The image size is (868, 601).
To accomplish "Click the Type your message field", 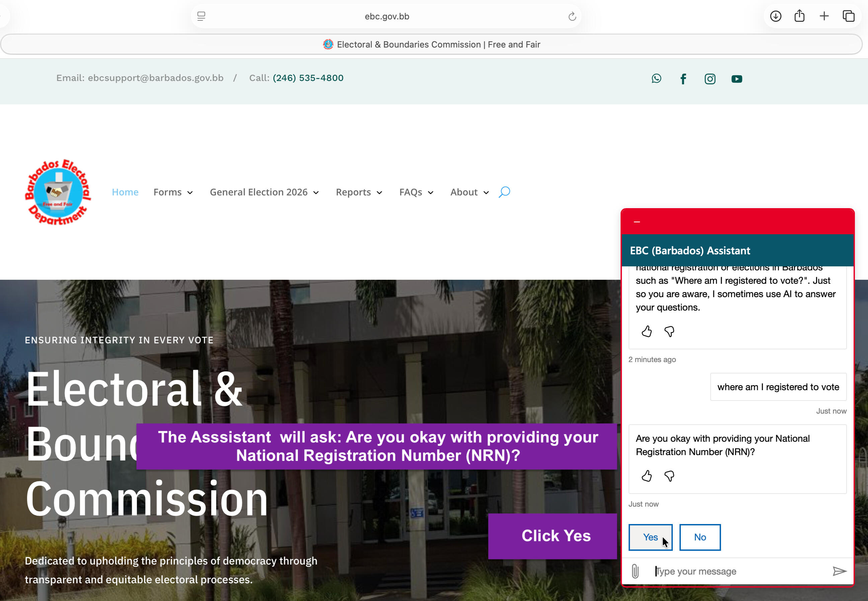I will tap(735, 571).
